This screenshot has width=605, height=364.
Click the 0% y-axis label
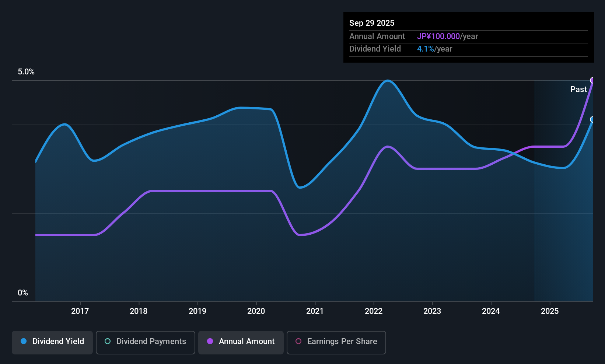click(23, 293)
